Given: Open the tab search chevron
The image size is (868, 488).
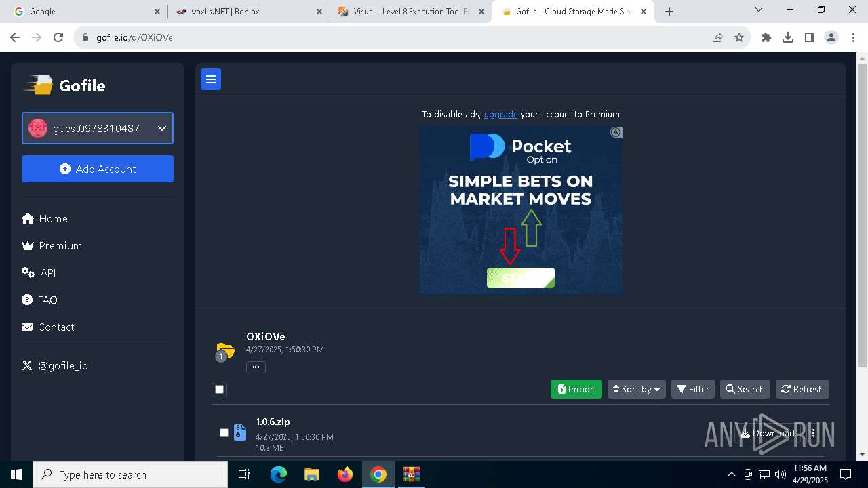Looking at the screenshot, I should tap(759, 9).
